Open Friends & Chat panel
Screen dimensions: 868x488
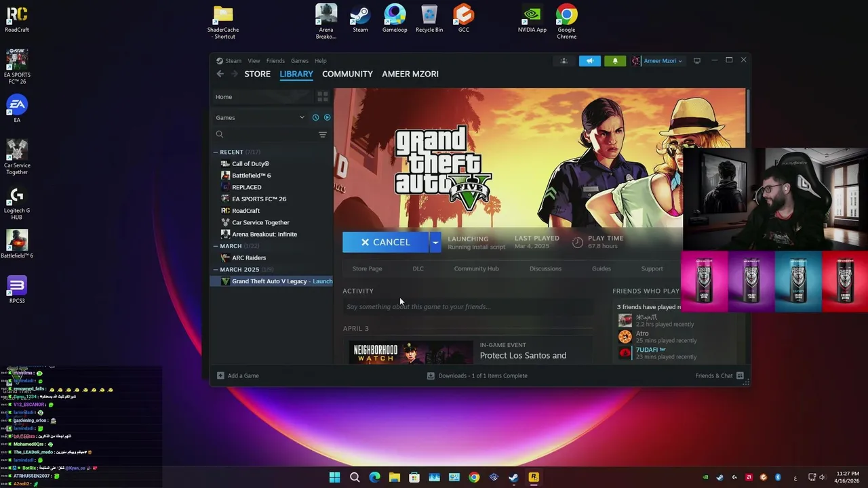[x=719, y=375]
